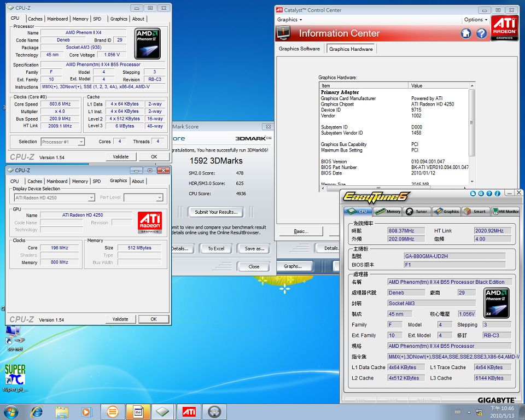This screenshot has height=420, width=525.
Task: Click the highlighted document taskbar button
Action: [138, 412]
